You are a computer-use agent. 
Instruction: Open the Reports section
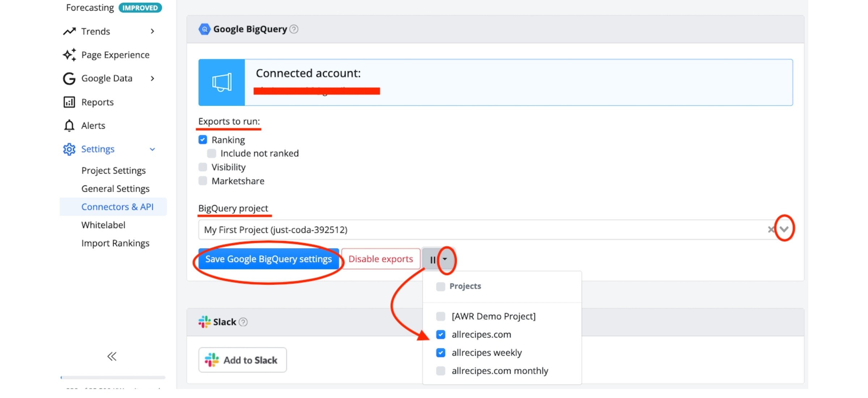[x=98, y=102]
